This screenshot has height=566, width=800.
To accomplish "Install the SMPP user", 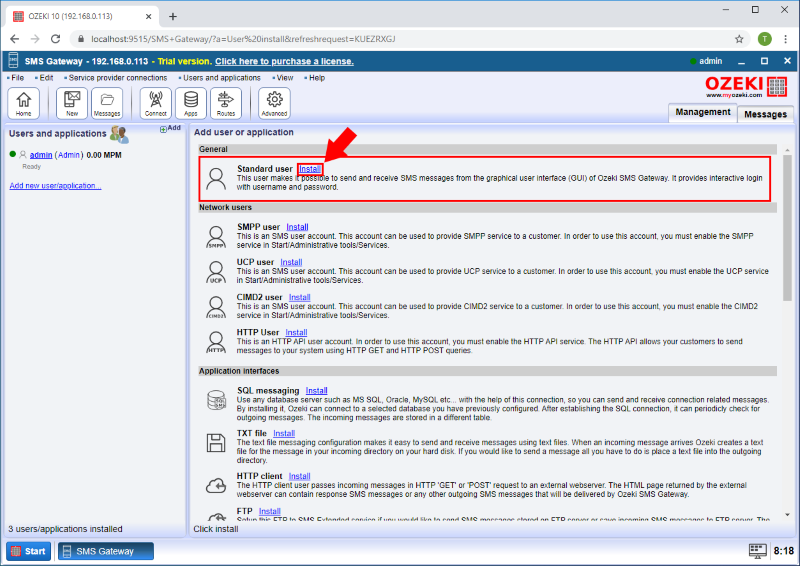I will [x=297, y=227].
